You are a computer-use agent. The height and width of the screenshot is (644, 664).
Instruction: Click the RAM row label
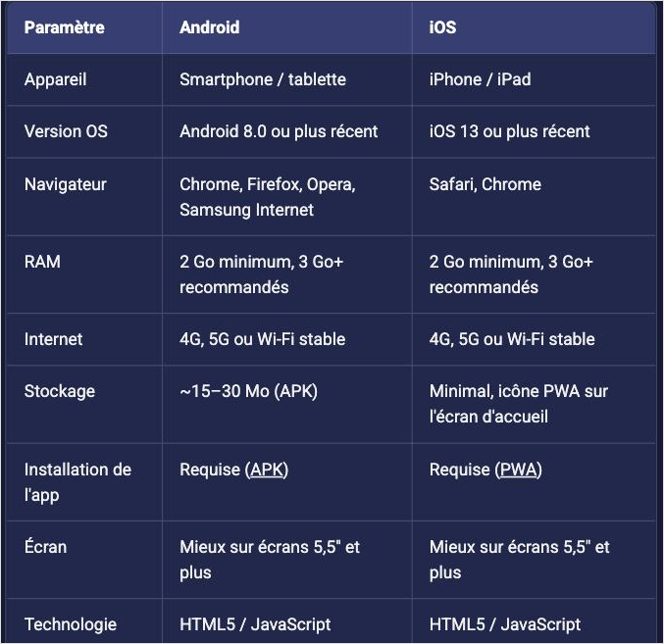pos(42,262)
